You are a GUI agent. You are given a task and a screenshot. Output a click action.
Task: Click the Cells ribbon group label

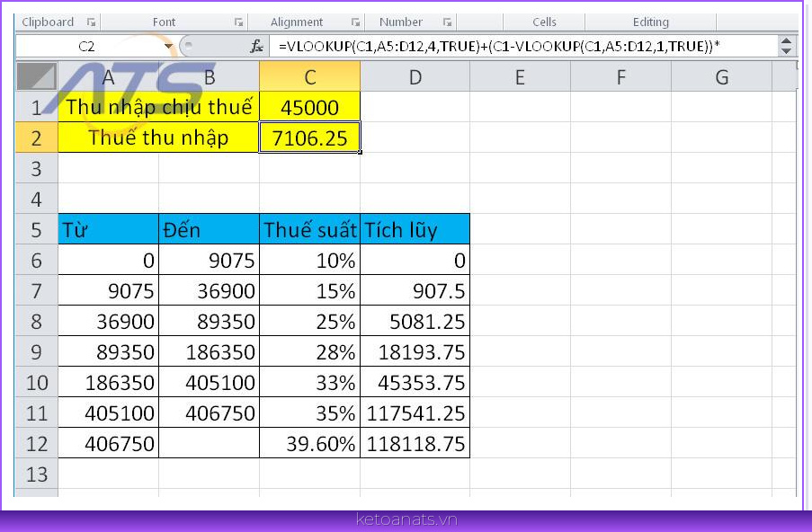[544, 22]
